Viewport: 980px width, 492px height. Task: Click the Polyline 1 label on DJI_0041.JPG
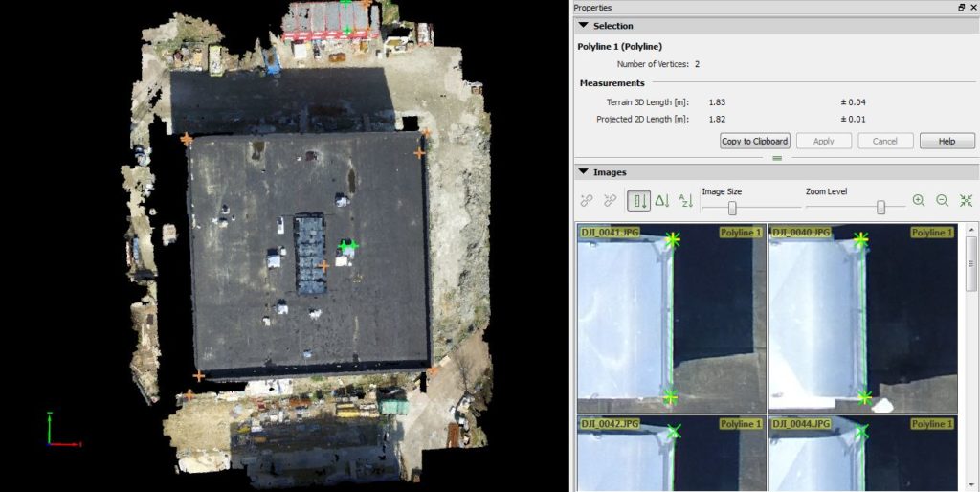pos(742,233)
